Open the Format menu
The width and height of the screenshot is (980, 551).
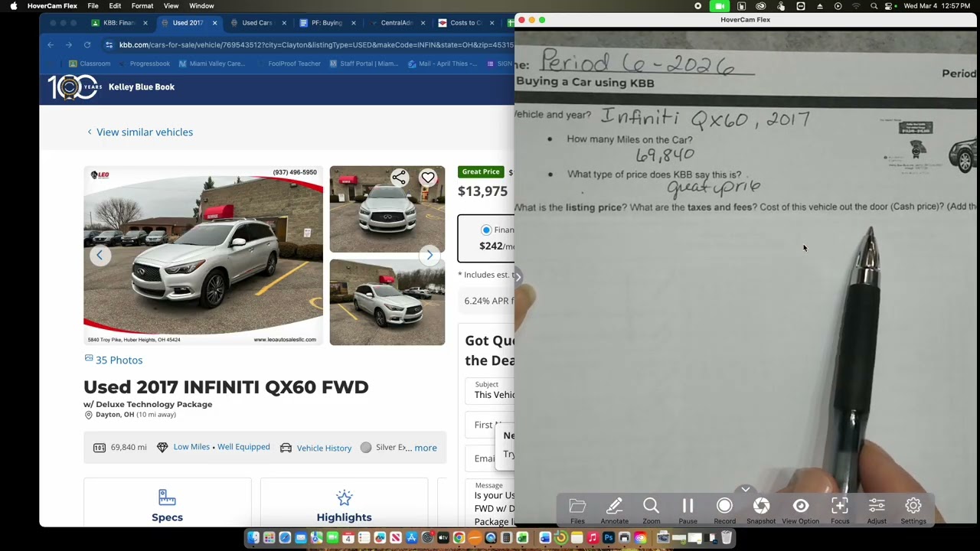[142, 6]
